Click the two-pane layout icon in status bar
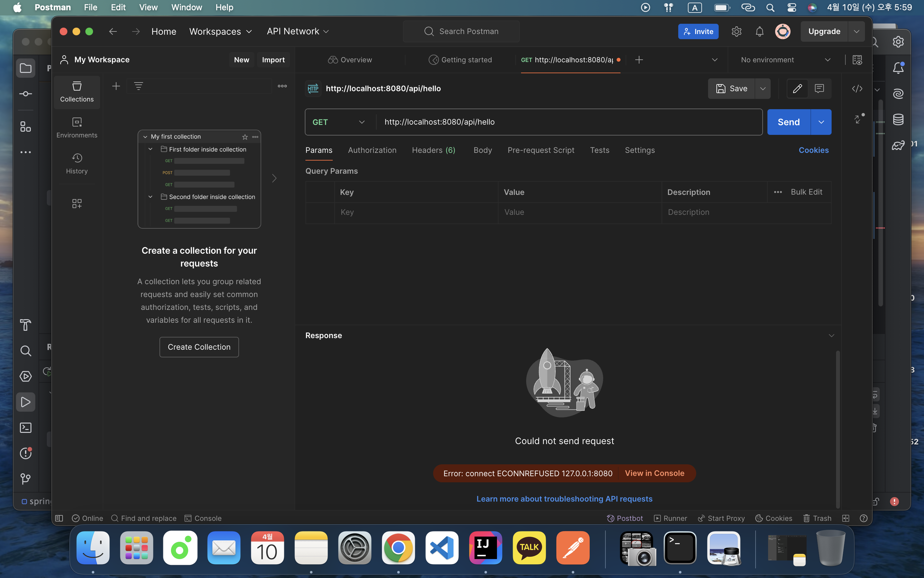The height and width of the screenshot is (578, 924). point(846,518)
